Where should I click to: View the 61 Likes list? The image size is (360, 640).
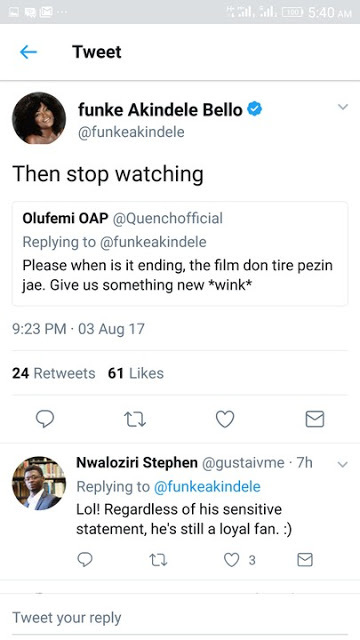tap(136, 373)
